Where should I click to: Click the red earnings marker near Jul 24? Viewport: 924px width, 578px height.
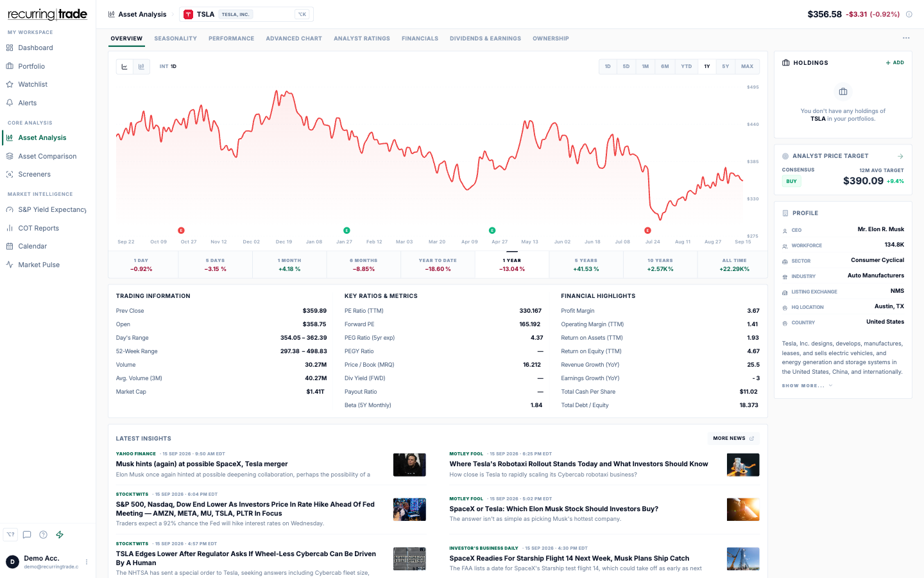point(647,231)
